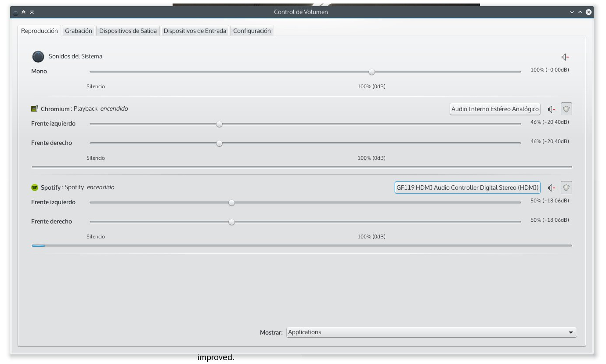606x364 pixels.
Task: Click the Sonidos del Sistema speaker icon
Action: click(38, 57)
